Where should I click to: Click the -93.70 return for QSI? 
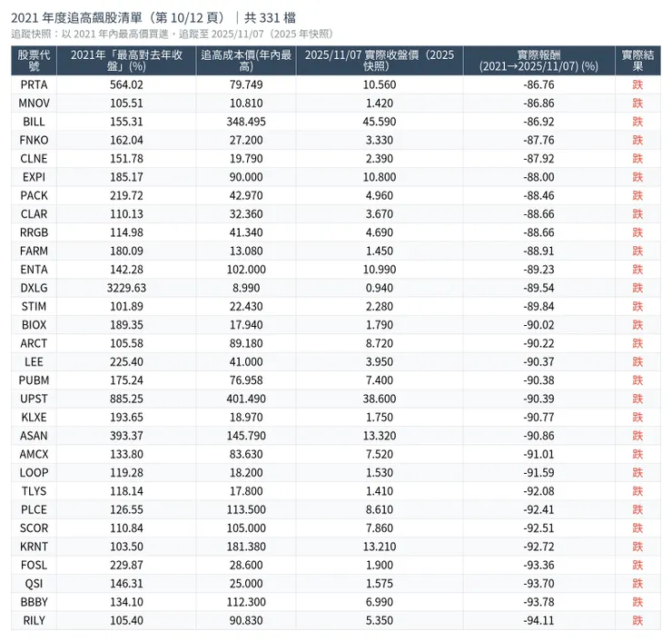click(x=539, y=584)
